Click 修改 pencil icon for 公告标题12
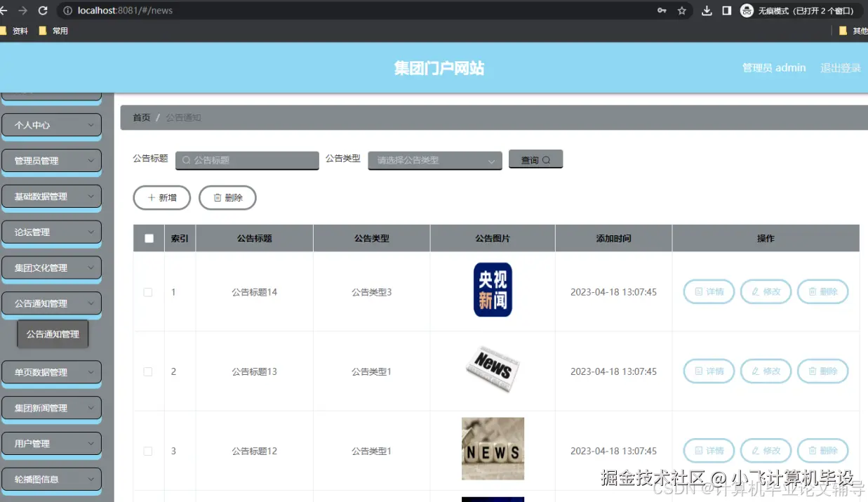The width and height of the screenshot is (868, 502). click(x=756, y=450)
